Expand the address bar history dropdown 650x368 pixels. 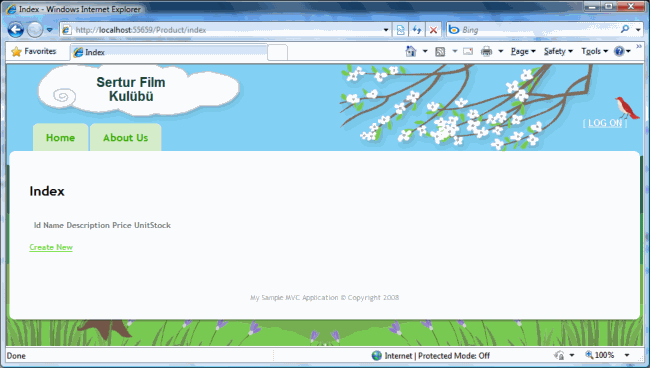pos(386,30)
